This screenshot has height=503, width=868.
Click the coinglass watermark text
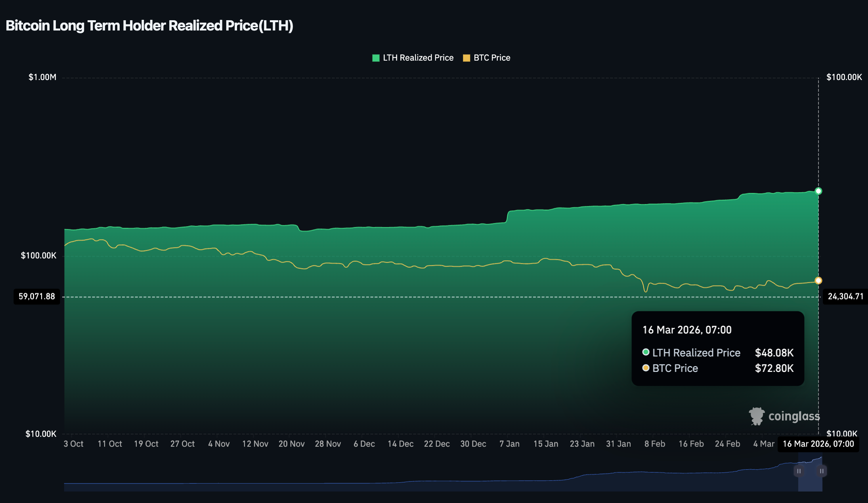(794, 416)
